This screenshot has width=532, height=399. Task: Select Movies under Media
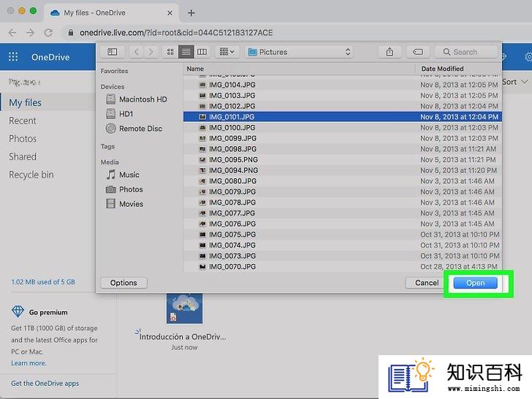pos(125,204)
